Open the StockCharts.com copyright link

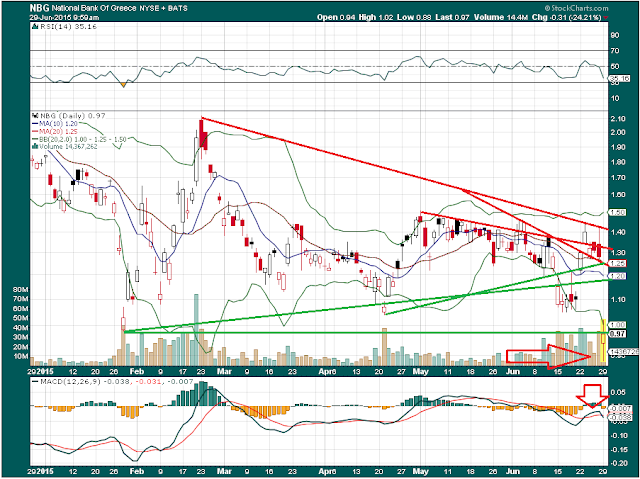pos(576,8)
